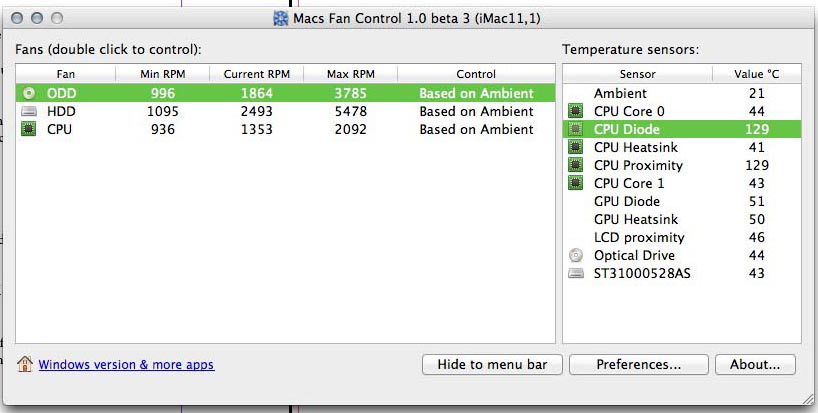The image size is (818, 413).
Task: Click the CPU max RPM value 2092
Action: pos(351,129)
